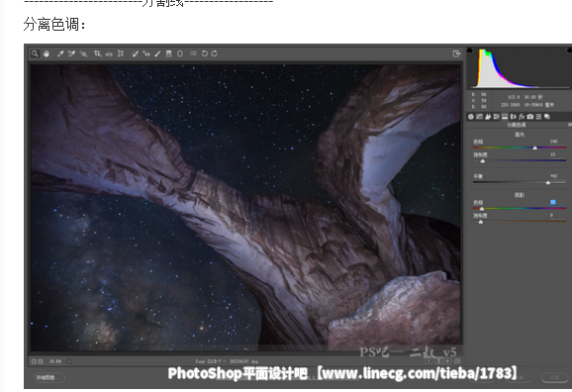This screenshot has height=392, width=572.
Task: Select the Straighten tool
Action: [109, 54]
